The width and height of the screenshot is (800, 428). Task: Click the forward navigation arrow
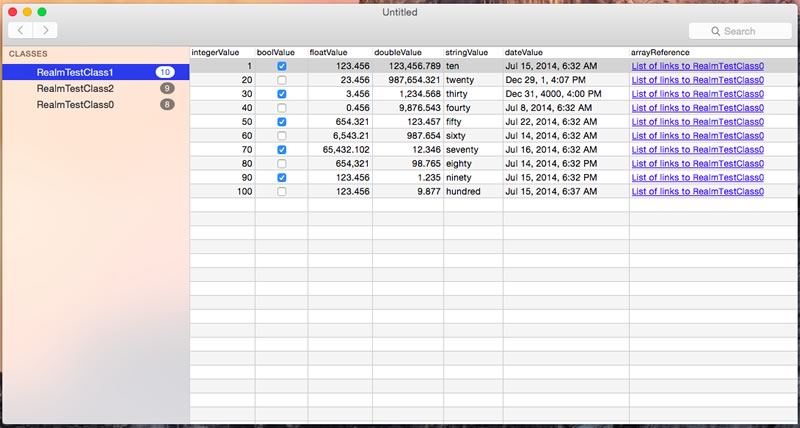point(45,31)
